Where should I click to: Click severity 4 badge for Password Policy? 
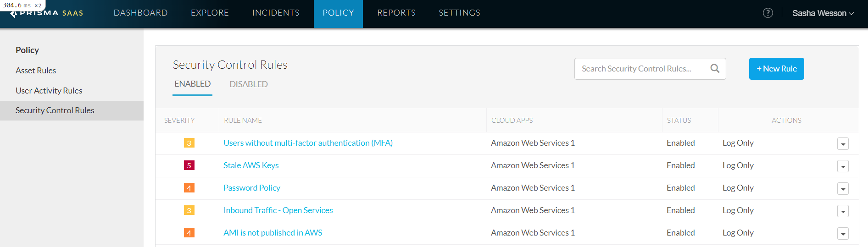(x=189, y=188)
